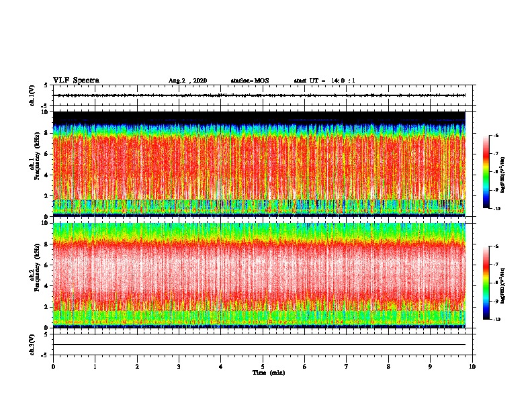This screenshot has height=411, width=532.
Task: Click the time axis tick label "9"
Action: pos(430,367)
